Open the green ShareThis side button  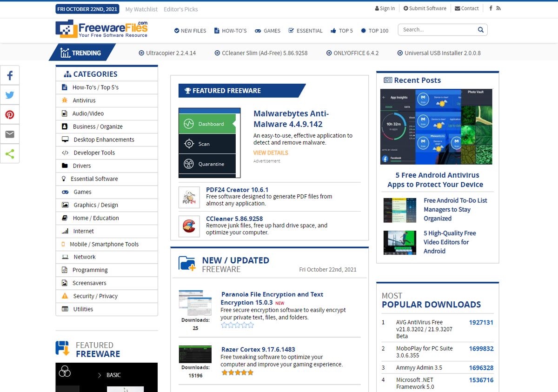pyautogui.click(x=10, y=154)
